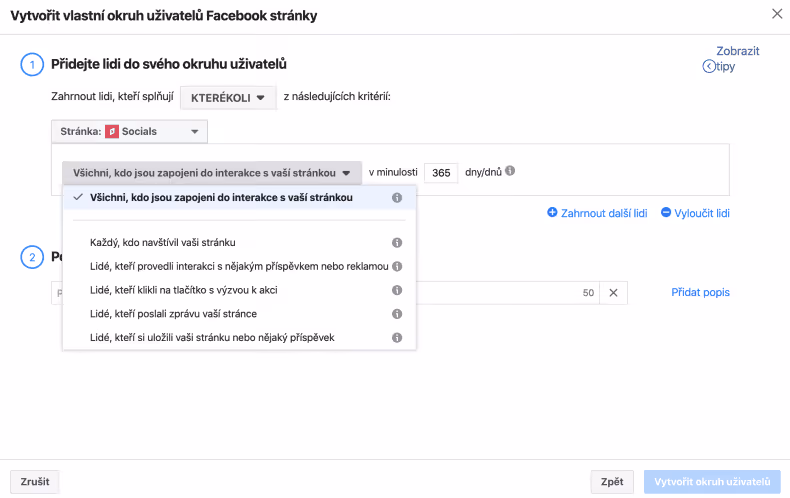The height and width of the screenshot is (498, 790).
Task: Click the Přidat popis link
Action: [700, 292]
